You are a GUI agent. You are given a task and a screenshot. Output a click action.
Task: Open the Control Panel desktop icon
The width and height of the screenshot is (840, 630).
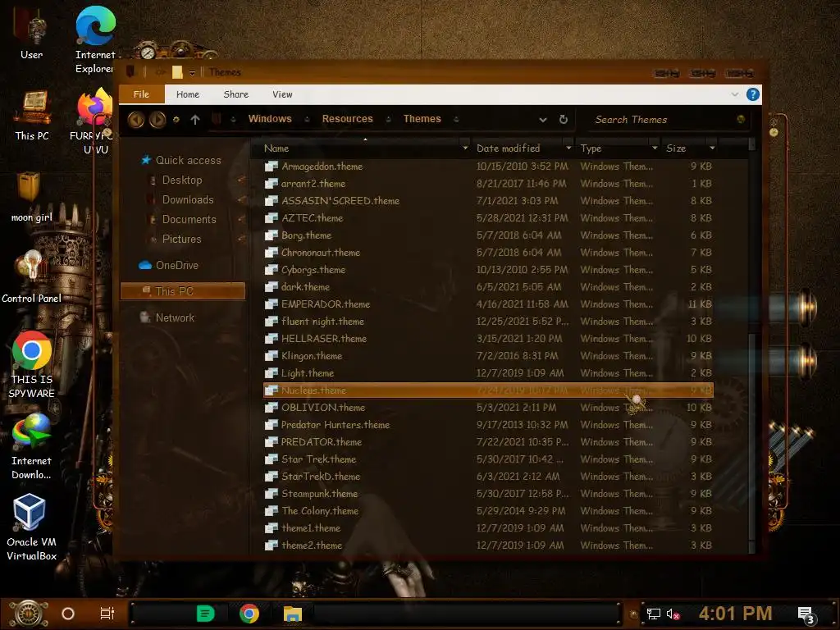[32, 277]
